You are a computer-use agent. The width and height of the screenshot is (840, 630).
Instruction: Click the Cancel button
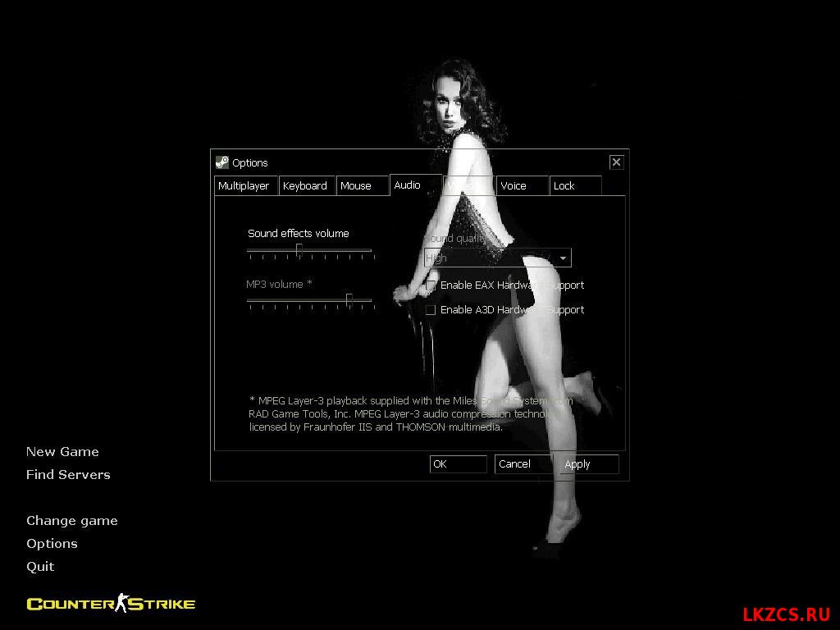click(523, 464)
